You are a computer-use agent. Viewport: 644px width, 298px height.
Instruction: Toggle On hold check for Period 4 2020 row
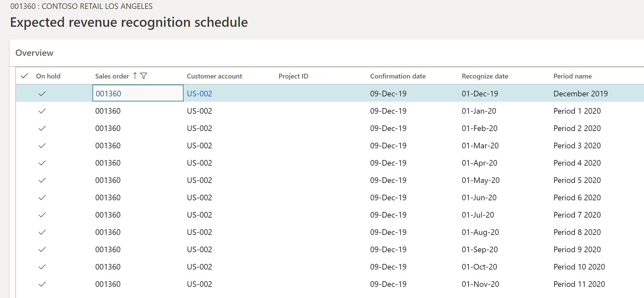[x=42, y=163]
